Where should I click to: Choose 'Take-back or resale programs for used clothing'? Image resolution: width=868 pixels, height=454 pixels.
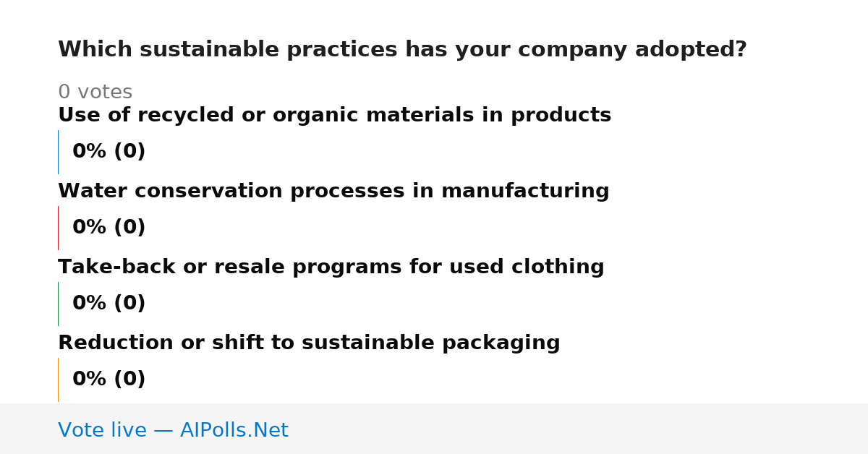coord(331,267)
